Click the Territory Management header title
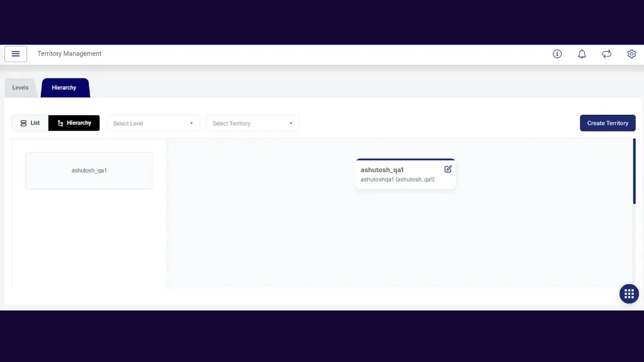Screen dimensions: 644x362 click(x=69, y=54)
